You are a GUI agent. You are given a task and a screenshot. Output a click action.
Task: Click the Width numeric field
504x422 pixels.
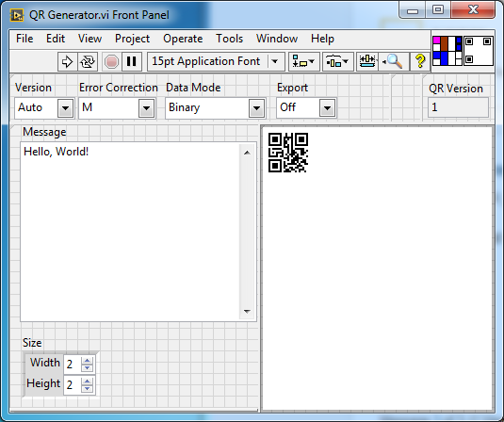73,365
